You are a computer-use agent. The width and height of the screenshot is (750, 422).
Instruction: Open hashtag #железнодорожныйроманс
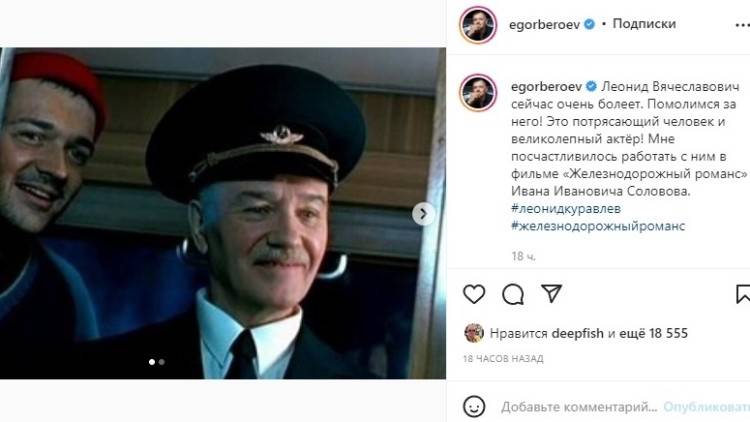598,226
